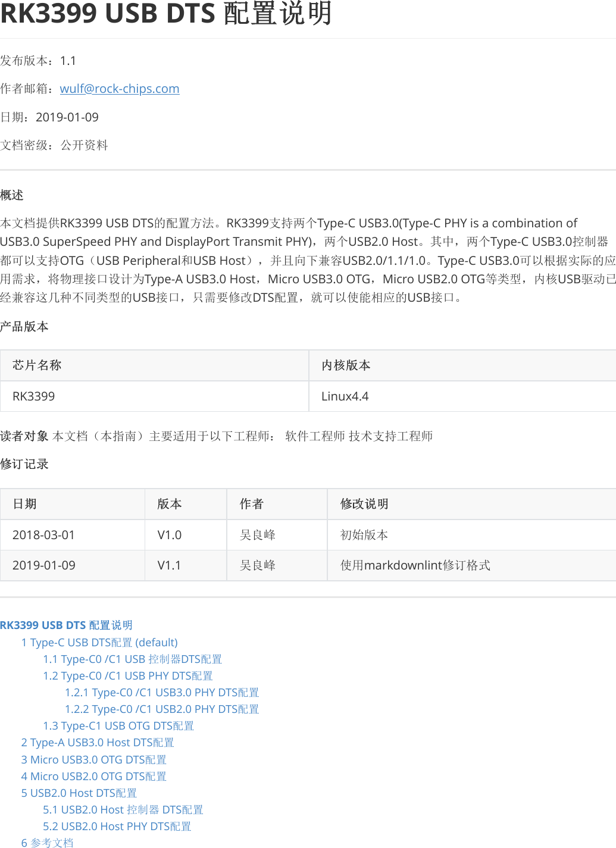Open 1.1 Type-C0 /C1 USB 控制器DTS配置 link
This screenshot has width=616, height=848.
point(132,659)
